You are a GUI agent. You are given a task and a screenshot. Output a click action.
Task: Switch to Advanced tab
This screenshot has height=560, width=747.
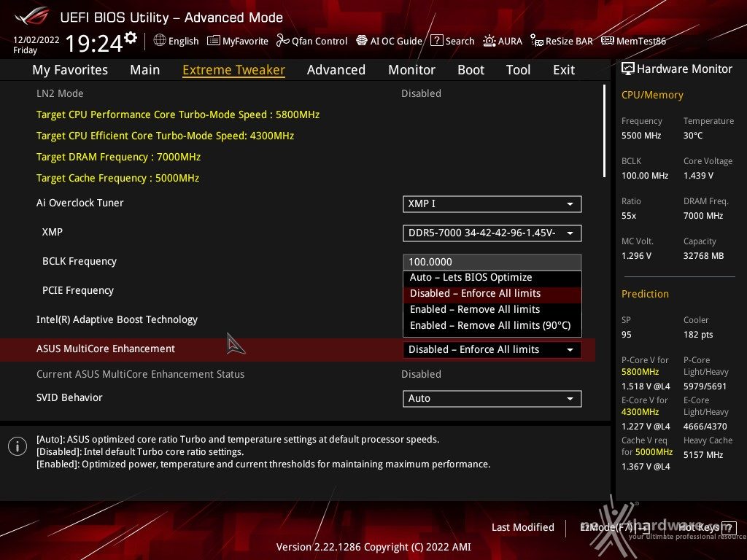coord(336,70)
